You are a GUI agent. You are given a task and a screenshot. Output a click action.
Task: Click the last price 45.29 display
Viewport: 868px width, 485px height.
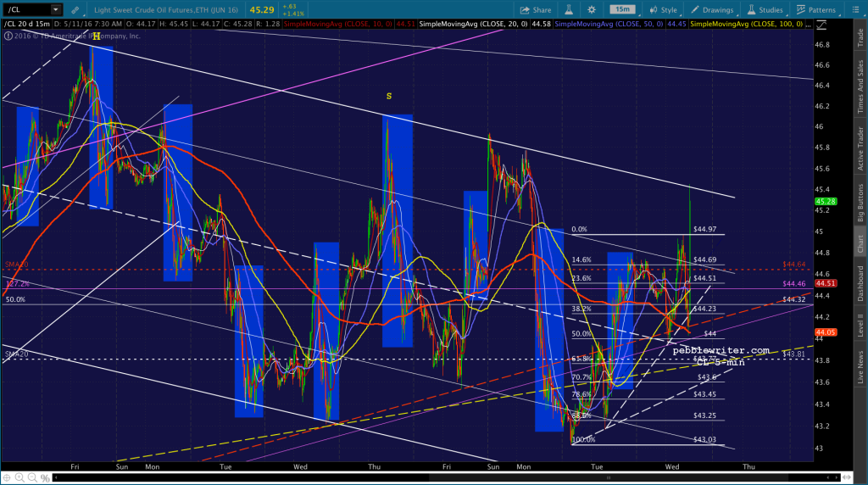262,10
